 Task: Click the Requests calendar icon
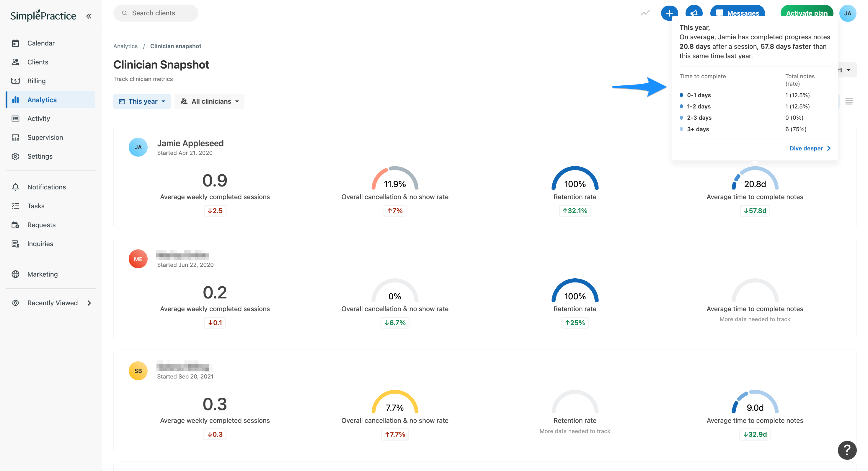[15, 225]
